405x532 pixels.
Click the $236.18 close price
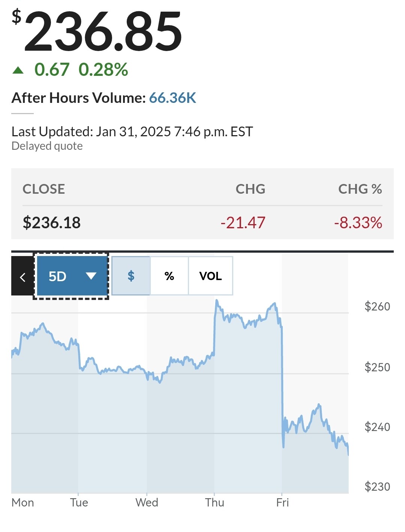point(52,223)
